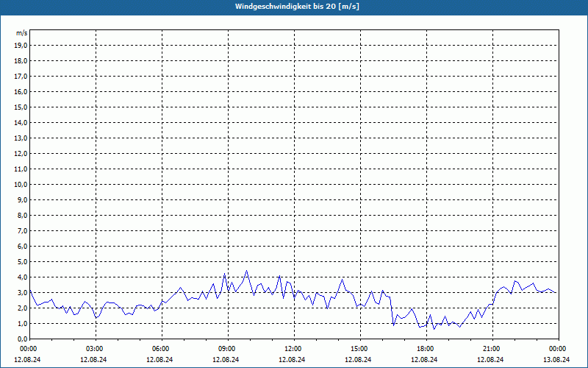Select the '18,0' y-axis label
Viewport: 588px width, 368px height.
21,61
